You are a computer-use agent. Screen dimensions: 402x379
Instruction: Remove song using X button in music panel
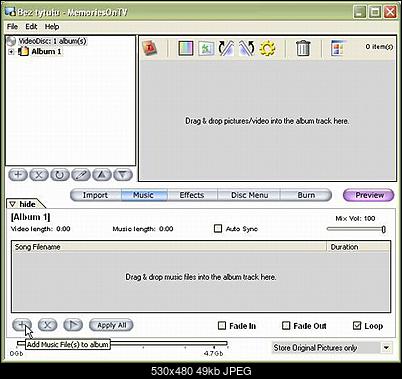pos(48,325)
